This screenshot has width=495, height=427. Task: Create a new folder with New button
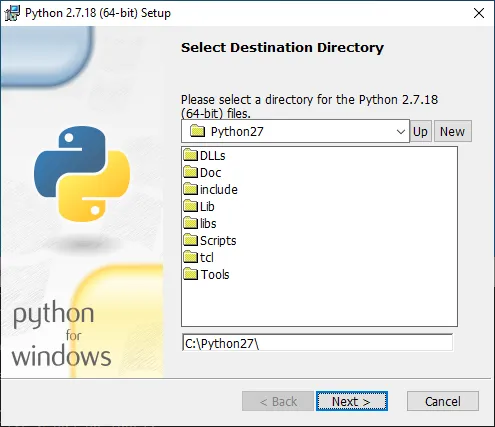point(453,131)
